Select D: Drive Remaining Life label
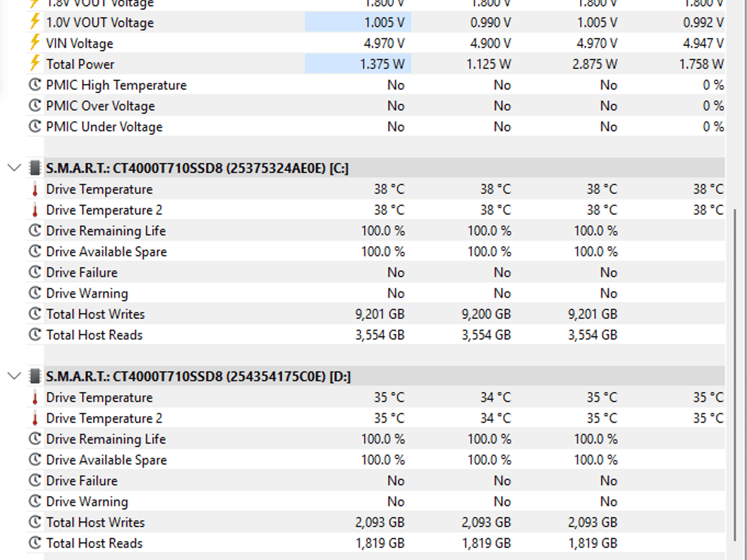747x560 pixels. [x=106, y=439]
